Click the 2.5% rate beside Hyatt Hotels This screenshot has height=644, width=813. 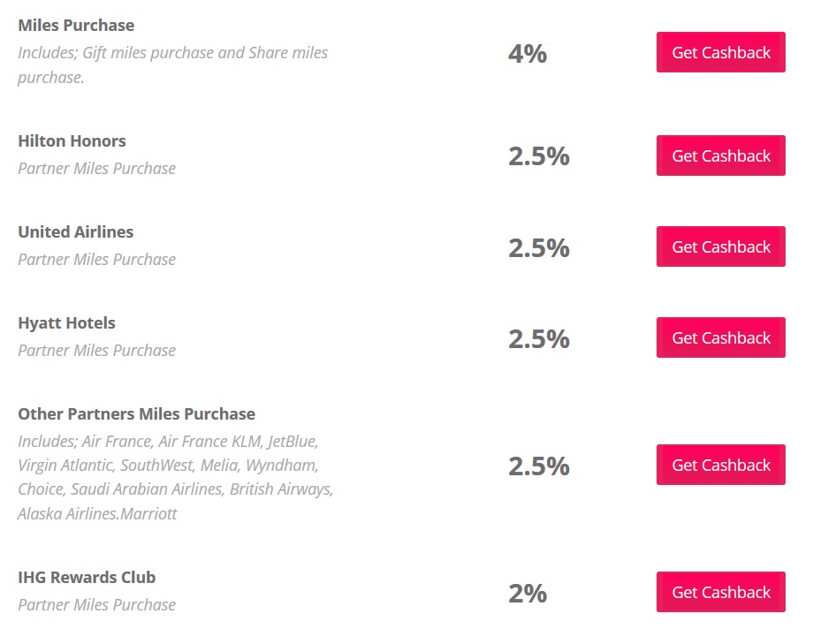(x=538, y=338)
